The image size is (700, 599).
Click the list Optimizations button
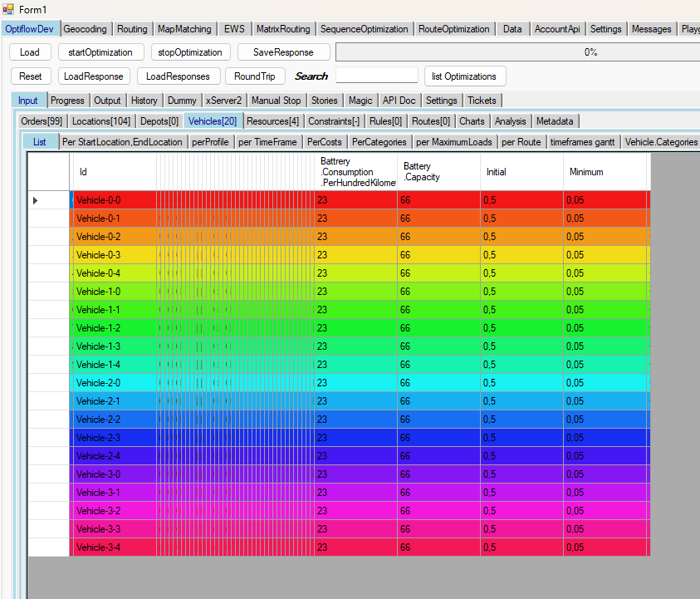[464, 76]
